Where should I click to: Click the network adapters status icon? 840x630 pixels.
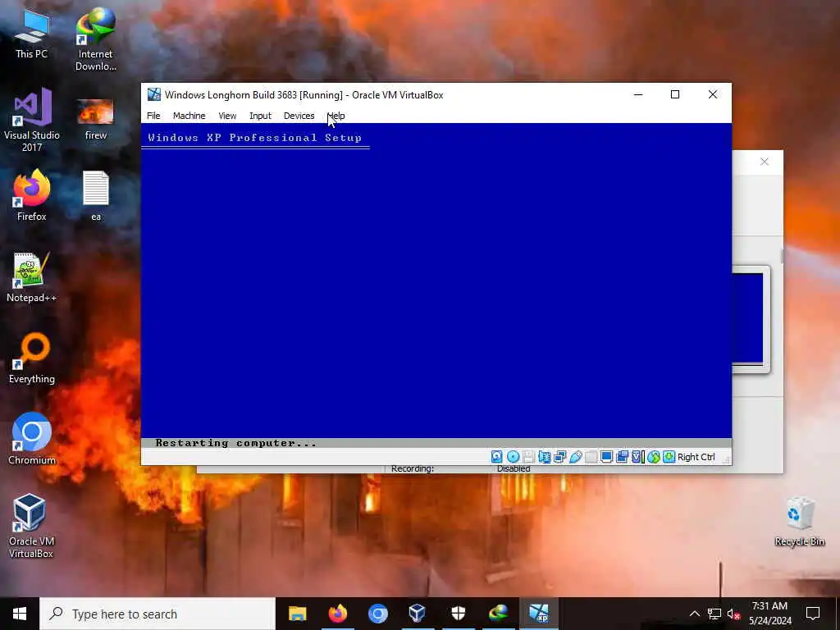pos(559,456)
